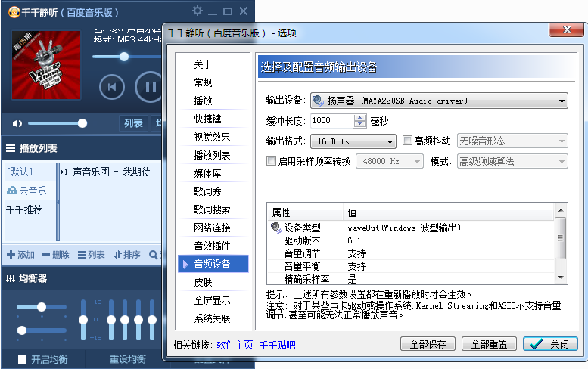Enable the 高频抖动 checkbox

[407, 141]
